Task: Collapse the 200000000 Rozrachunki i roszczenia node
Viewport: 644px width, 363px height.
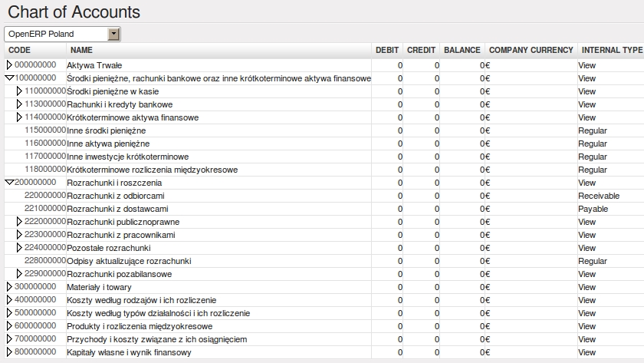Action: 9,183
